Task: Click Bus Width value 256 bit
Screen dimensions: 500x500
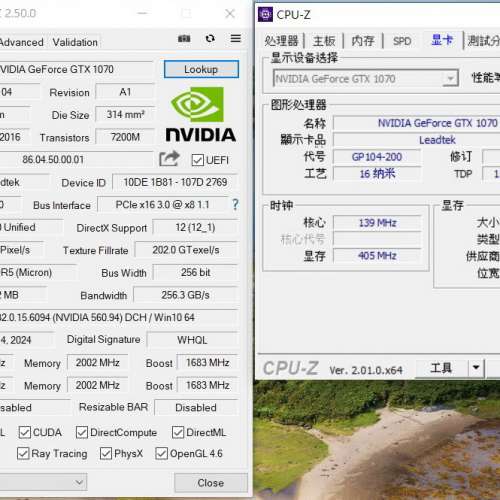Action: [195, 272]
